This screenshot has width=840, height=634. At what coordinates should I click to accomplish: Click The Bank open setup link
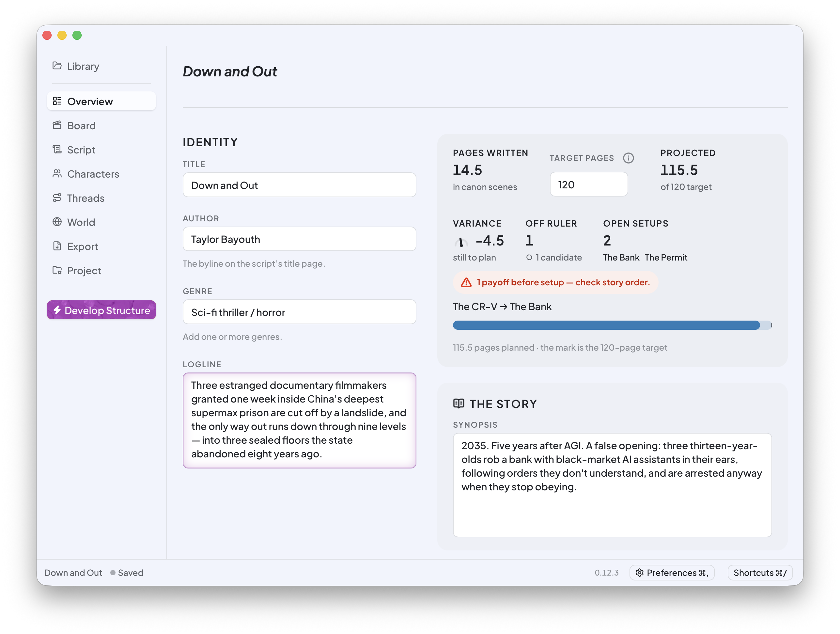(x=621, y=258)
